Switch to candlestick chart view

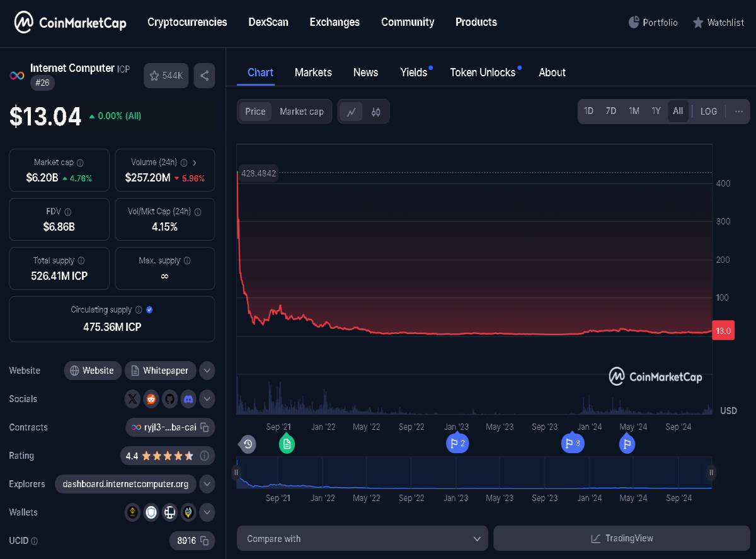coord(376,112)
